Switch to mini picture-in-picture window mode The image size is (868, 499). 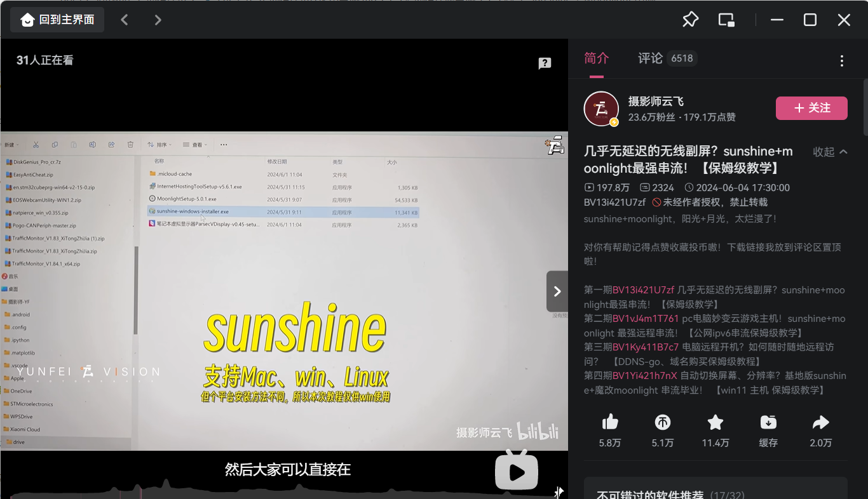tap(726, 20)
